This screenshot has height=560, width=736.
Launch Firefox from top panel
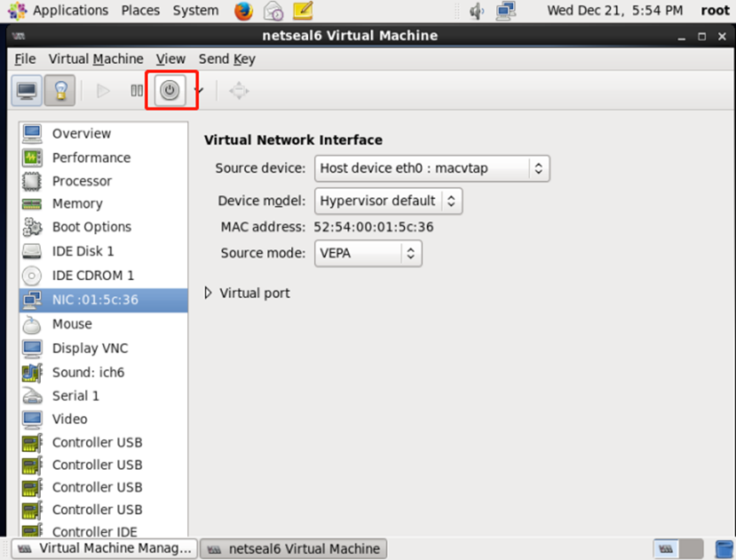pos(243,11)
